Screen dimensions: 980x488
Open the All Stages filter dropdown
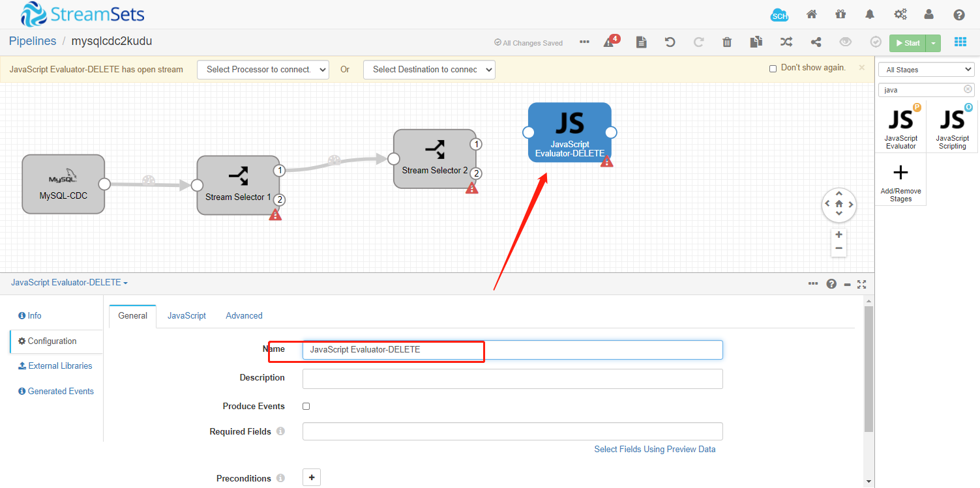pos(926,70)
